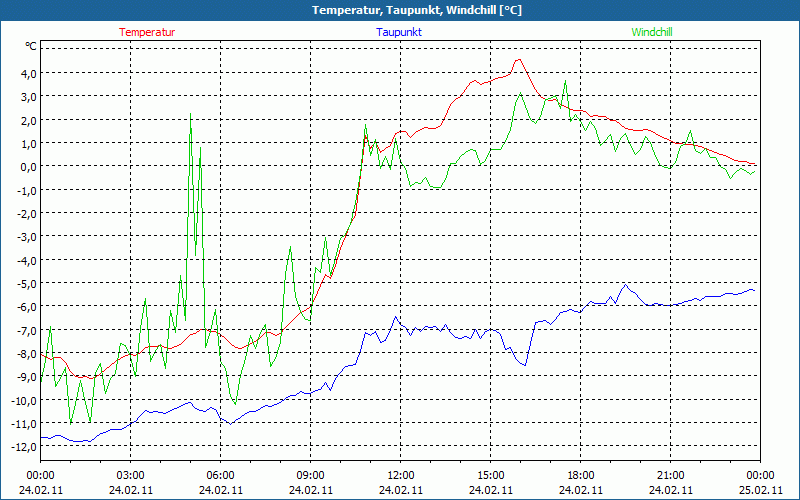Click the date label under 12:00
800x500 pixels.
coord(401,490)
